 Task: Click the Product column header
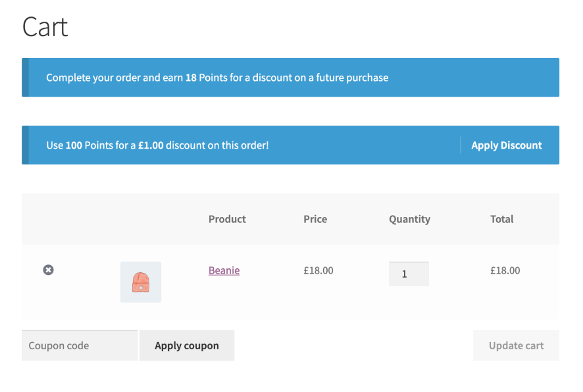(227, 219)
